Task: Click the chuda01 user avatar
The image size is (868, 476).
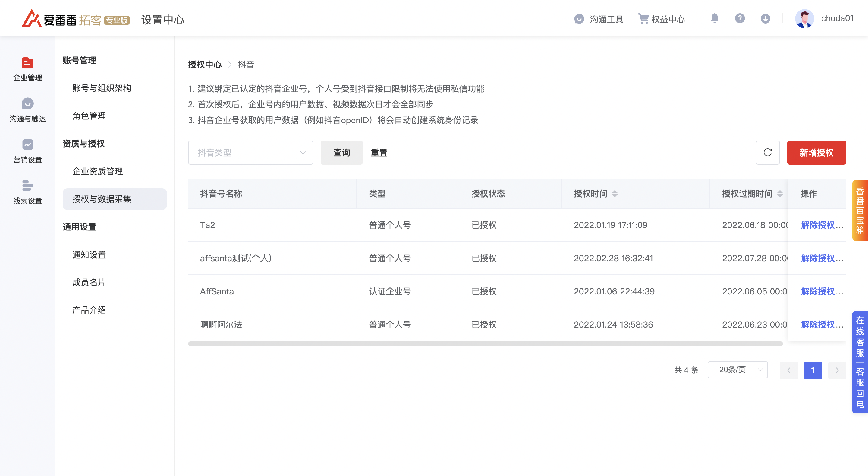Action: 805,19
